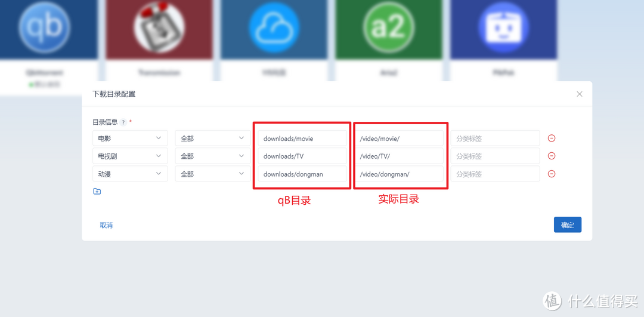
Task: Open the 电视剧 type dropdown
Action: pyautogui.click(x=130, y=156)
